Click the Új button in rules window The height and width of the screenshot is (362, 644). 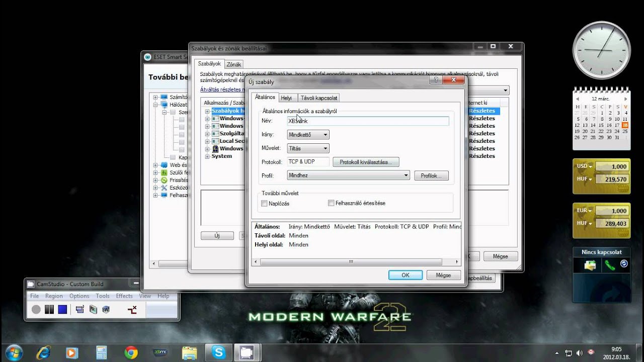click(x=217, y=235)
